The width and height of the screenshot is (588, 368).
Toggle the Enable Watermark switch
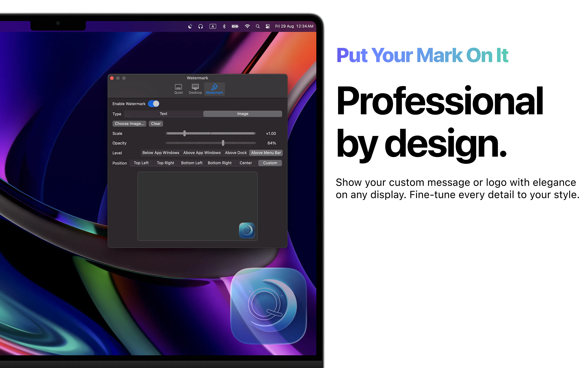(x=154, y=104)
